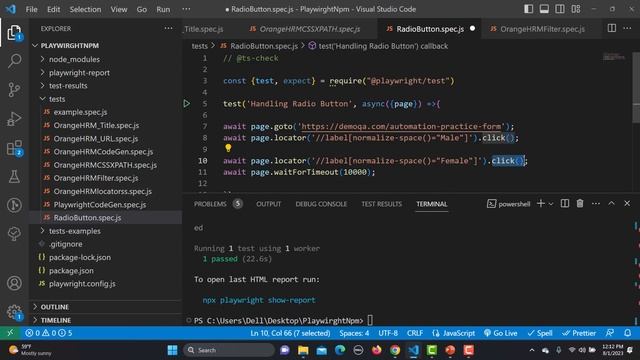The image size is (640, 360).
Task: Switch to OrangeHRMCSSXPATH.spec.js tab
Action: [x=310, y=29]
